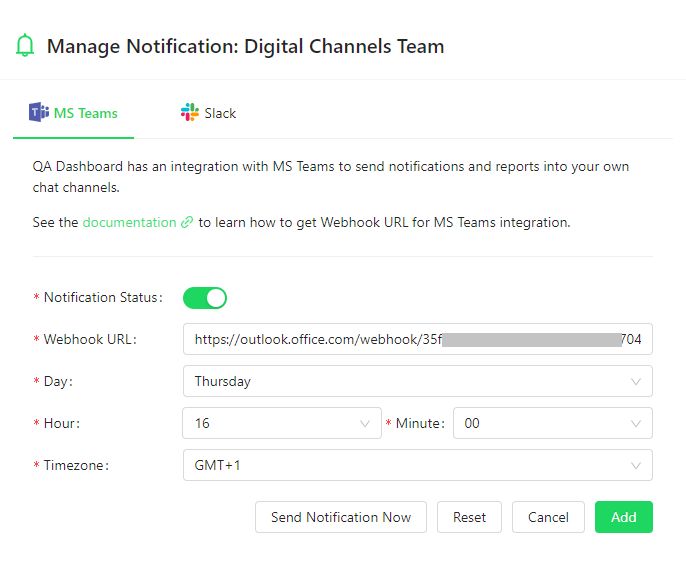Click the Minute field label
Viewport: 686px width, 578px height.
[x=420, y=423]
